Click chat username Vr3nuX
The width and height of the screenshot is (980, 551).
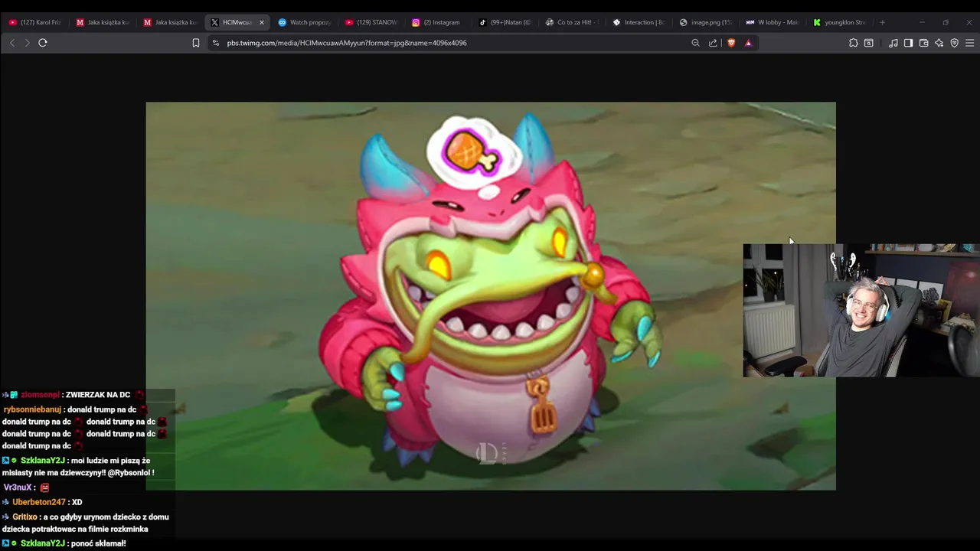(x=18, y=487)
